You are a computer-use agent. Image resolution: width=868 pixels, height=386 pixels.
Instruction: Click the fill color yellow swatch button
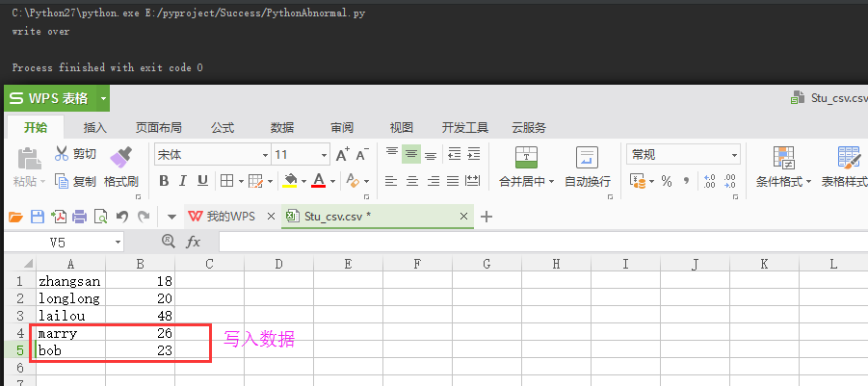tap(289, 181)
